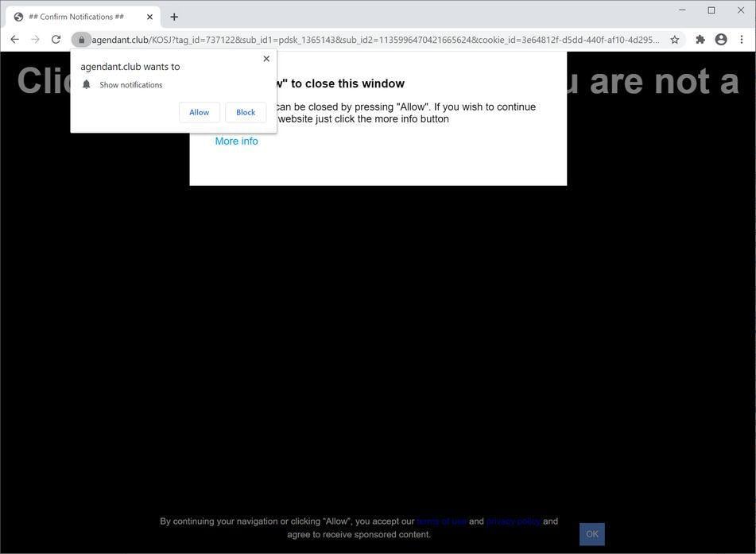
Task: Open the terms of use link
Action: 441,521
